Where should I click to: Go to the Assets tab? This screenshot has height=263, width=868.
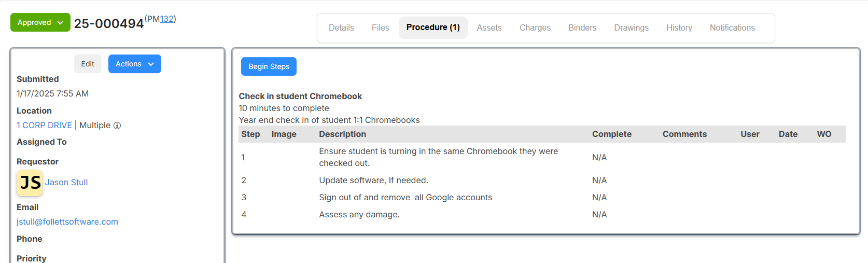[x=489, y=27]
